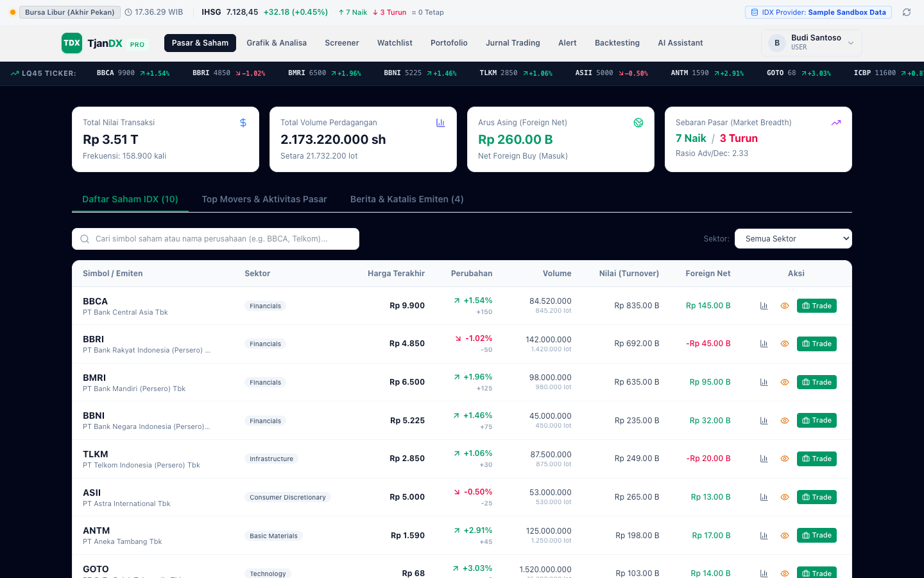Image resolution: width=924 pixels, height=578 pixels.
Task: Click the IDX Provider Sample Sandbox Data badge
Action: point(818,12)
